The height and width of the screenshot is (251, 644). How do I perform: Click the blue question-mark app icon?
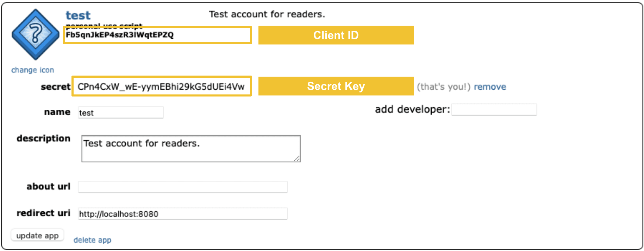[x=35, y=34]
